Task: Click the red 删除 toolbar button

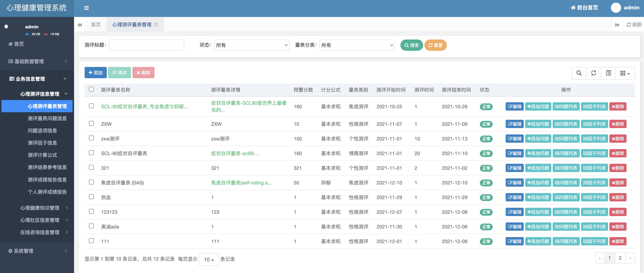Action: point(143,73)
